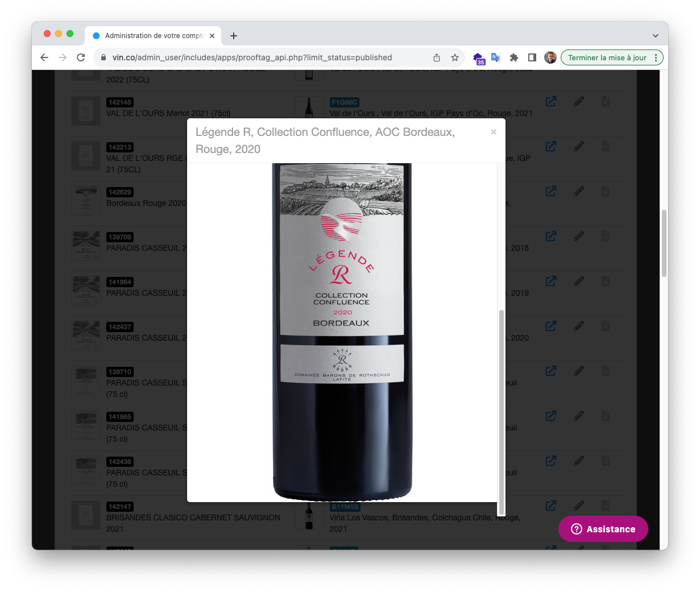Select the Administration de votre compte tab
700x592 pixels.
tap(154, 35)
